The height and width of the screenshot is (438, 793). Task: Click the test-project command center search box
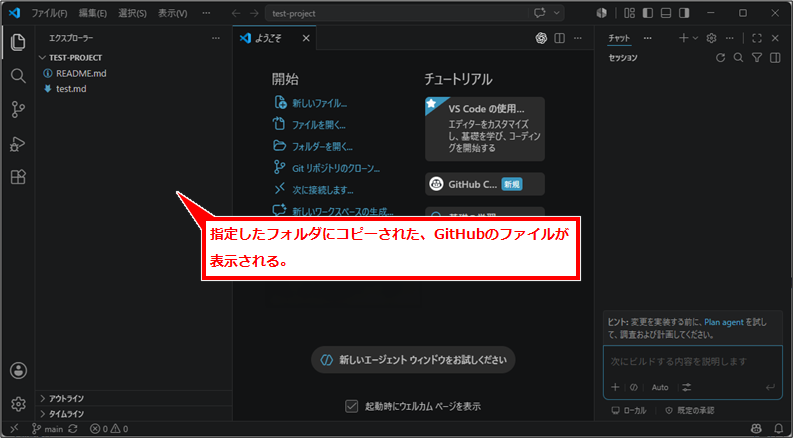click(x=397, y=14)
